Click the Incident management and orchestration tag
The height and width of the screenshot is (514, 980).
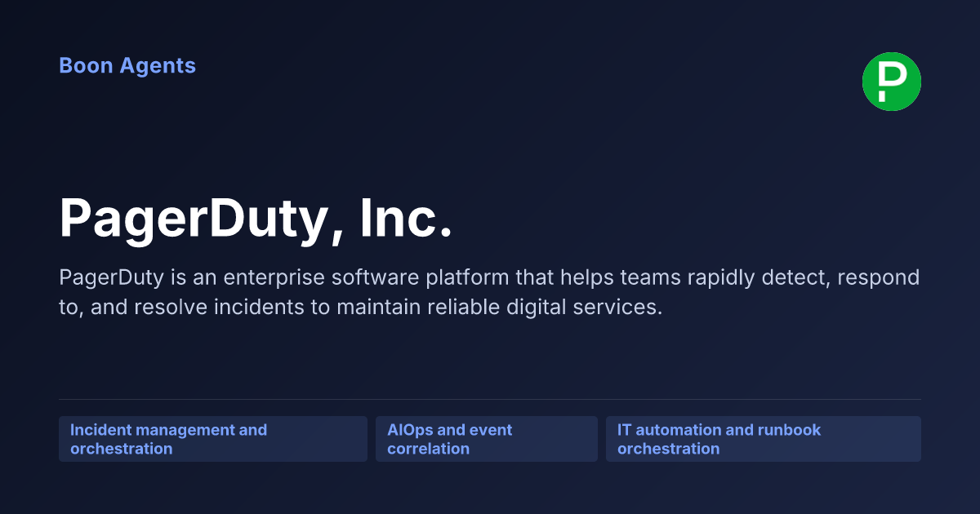(x=213, y=439)
